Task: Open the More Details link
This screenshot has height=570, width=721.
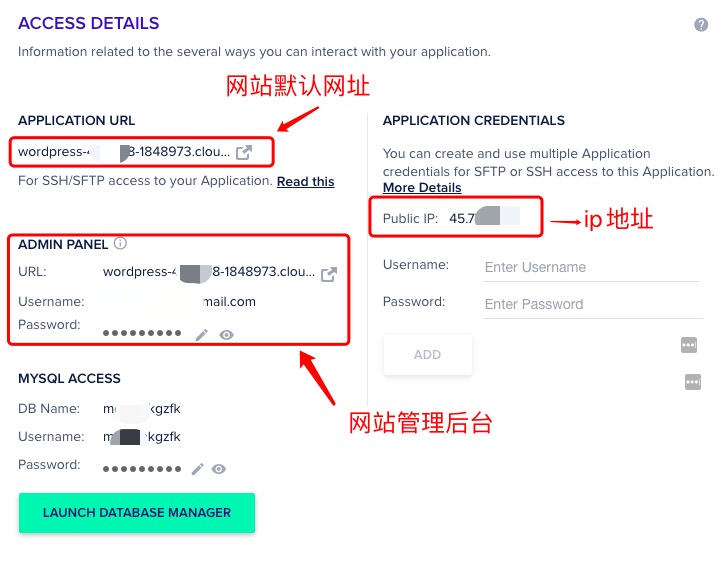Action: [422, 188]
